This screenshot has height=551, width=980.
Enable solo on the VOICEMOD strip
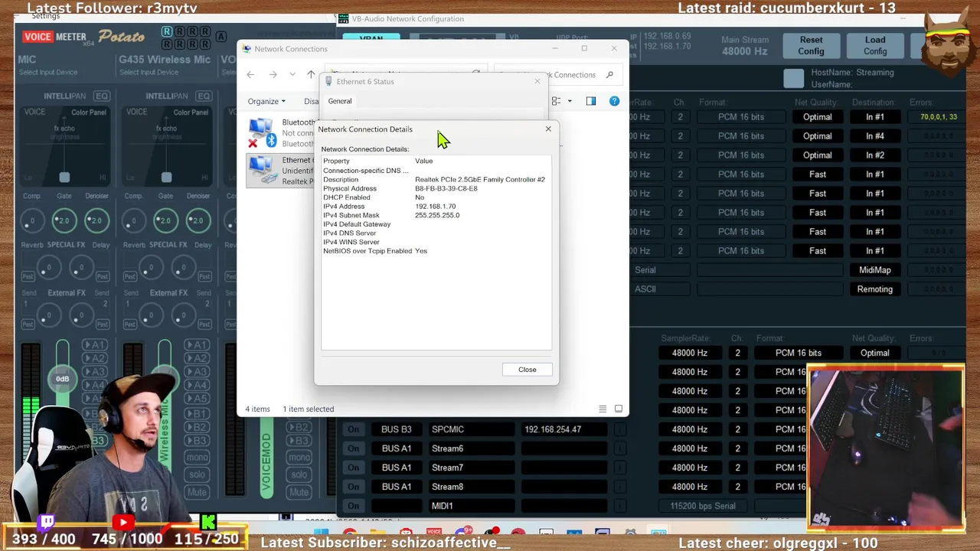tap(299, 475)
